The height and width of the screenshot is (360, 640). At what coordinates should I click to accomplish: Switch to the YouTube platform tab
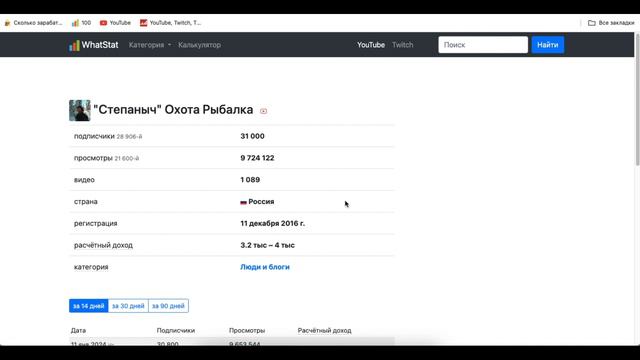(371, 45)
